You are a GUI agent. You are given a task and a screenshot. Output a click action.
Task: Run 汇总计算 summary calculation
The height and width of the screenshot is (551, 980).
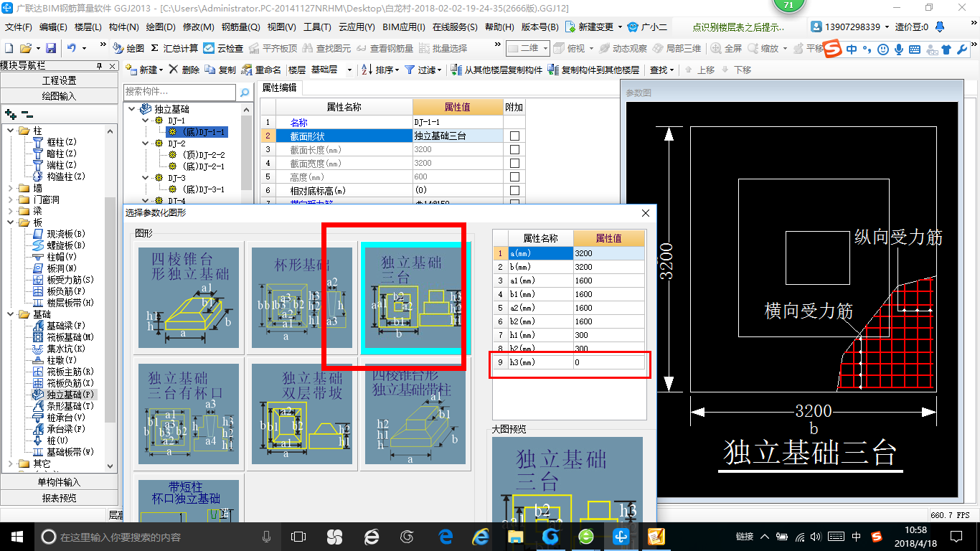[x=174, y=48]
